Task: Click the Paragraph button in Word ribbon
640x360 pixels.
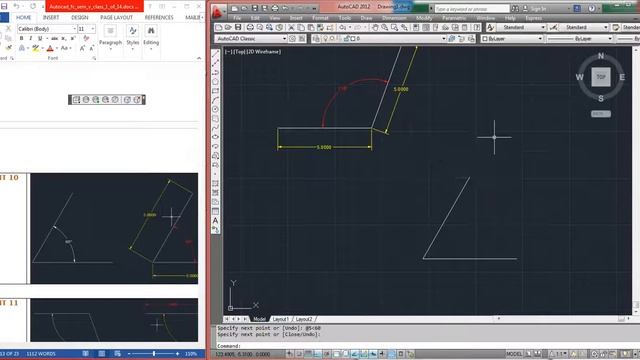Action: [110, 38]
